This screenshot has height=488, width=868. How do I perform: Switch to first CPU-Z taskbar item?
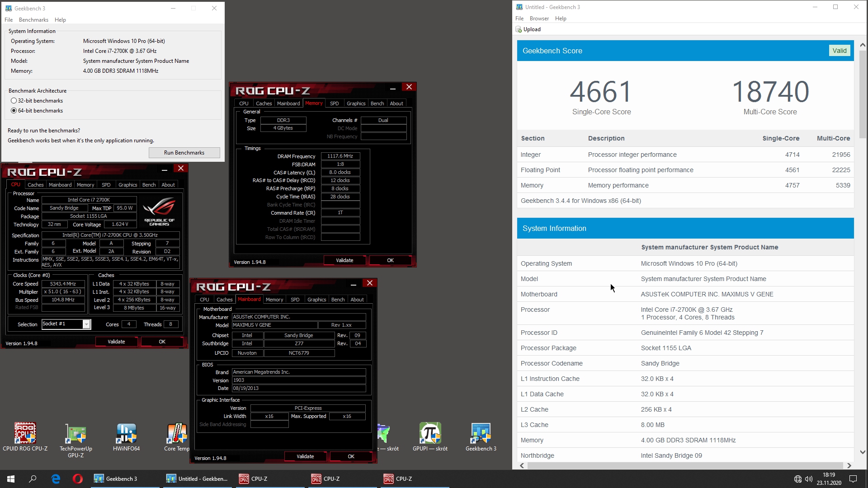coord(270,479)
